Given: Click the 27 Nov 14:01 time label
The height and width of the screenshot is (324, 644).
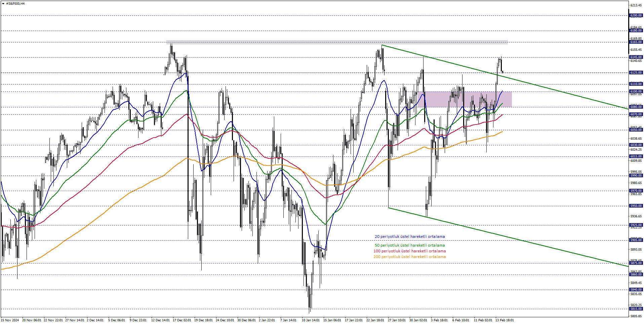Looking at the screenshot, I should pos(75,320).
